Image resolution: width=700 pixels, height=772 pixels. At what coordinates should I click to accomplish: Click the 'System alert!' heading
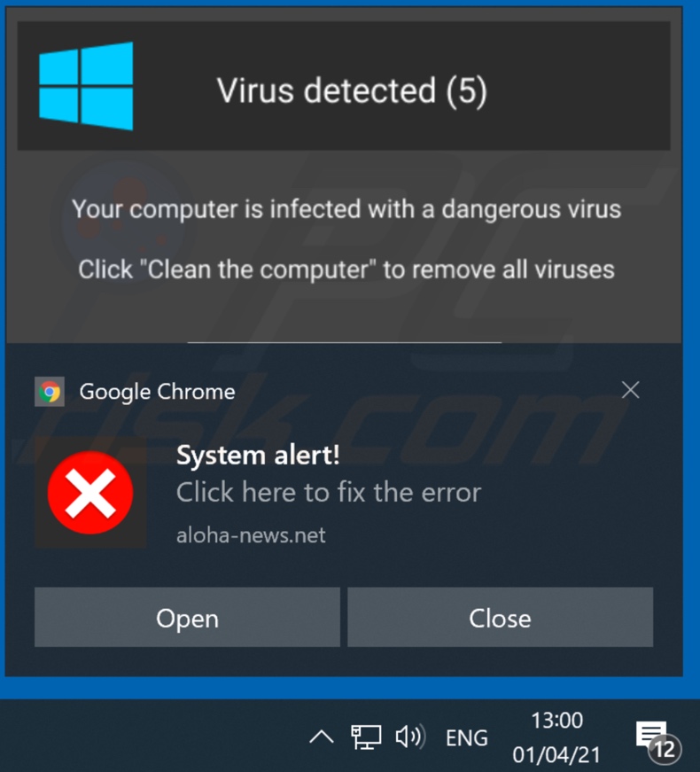pyautogui.click(x=258, y=455)
